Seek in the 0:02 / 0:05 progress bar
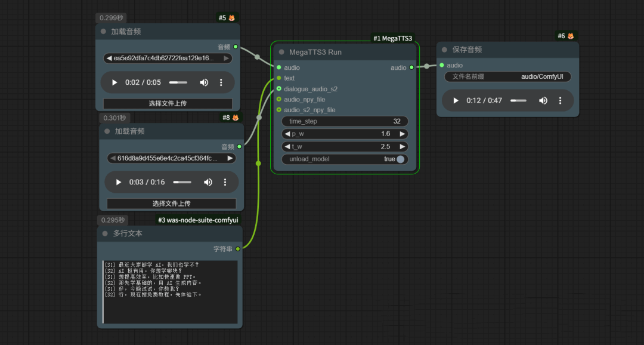 coord(178,82)
